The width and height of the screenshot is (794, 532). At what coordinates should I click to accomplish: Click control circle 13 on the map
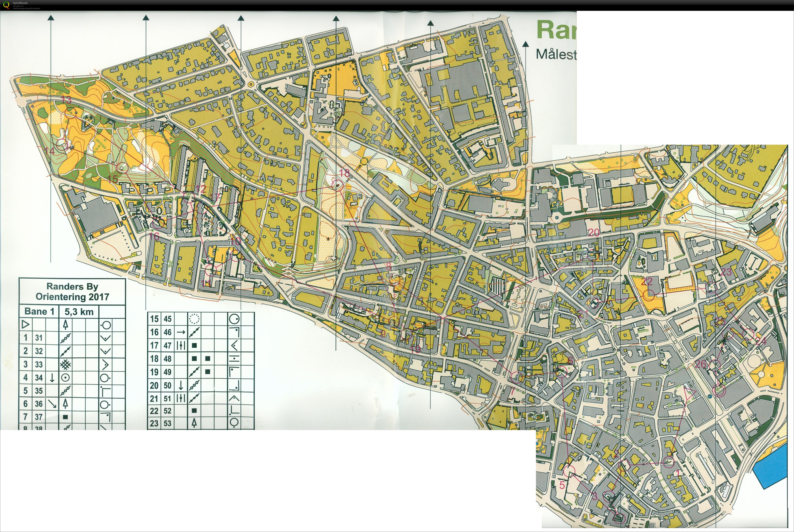click(x=70, y=113)
